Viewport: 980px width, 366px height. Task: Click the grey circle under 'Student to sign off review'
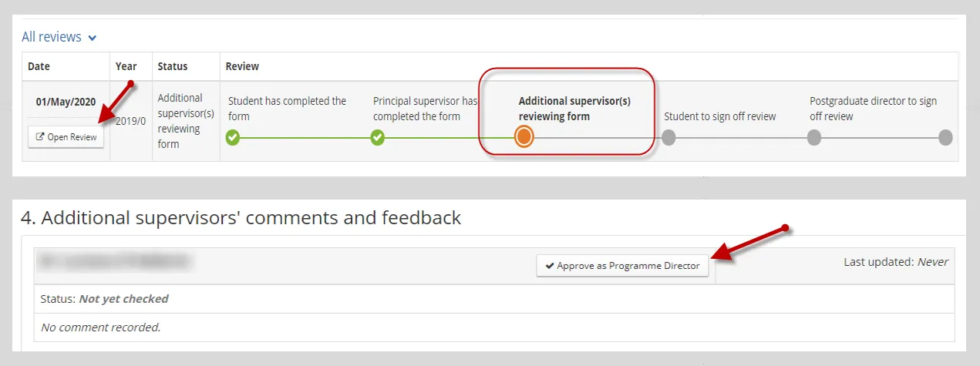[668, 137]
